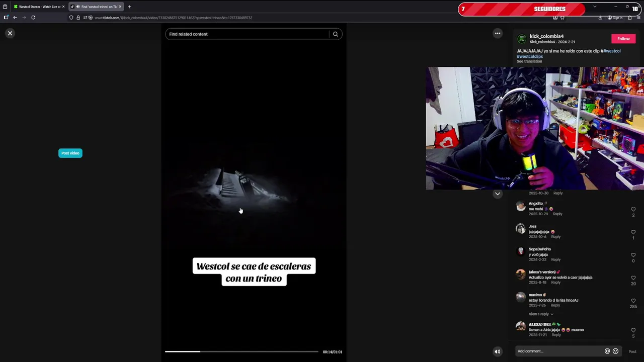Screen dimensions: 644x362
Task: Close the TikTok video viewer with the X
Action: 10,33
